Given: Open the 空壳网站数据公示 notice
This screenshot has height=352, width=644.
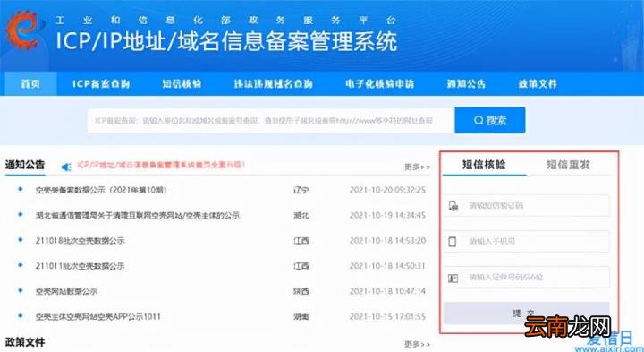Looking at the screenshot, I should coord(66,292).
